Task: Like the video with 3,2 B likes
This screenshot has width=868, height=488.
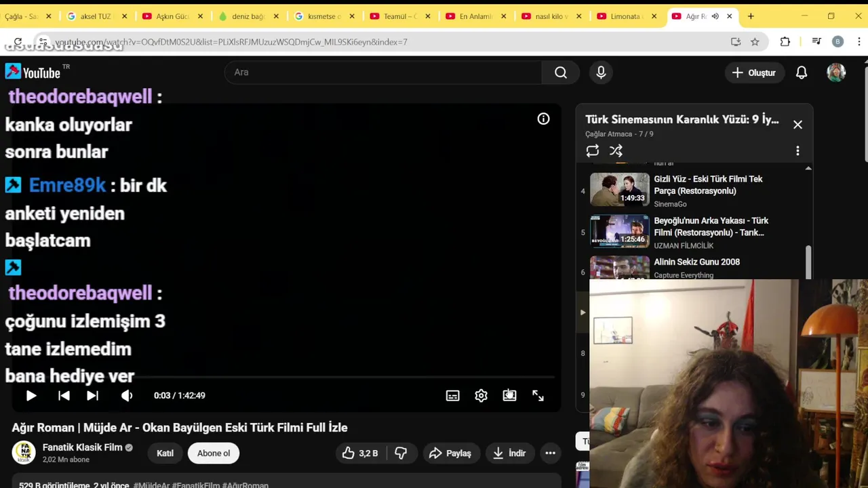Action: coord(360,453)
